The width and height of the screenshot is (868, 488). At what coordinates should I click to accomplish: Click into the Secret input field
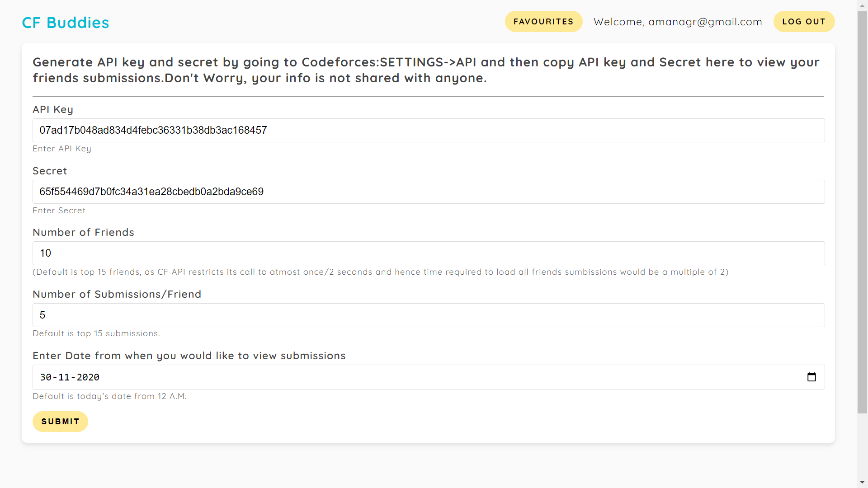(x=428, y=192)
